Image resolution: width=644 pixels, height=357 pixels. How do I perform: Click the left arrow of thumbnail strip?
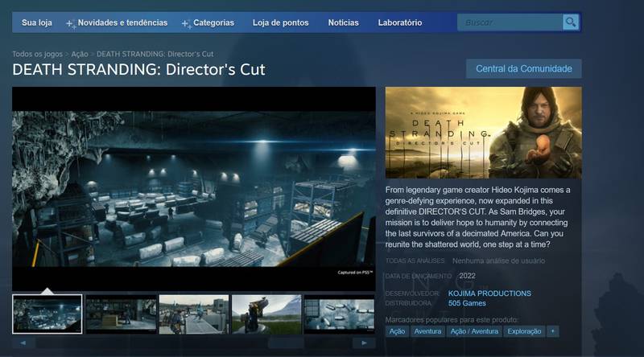click(x=23, y=343)
